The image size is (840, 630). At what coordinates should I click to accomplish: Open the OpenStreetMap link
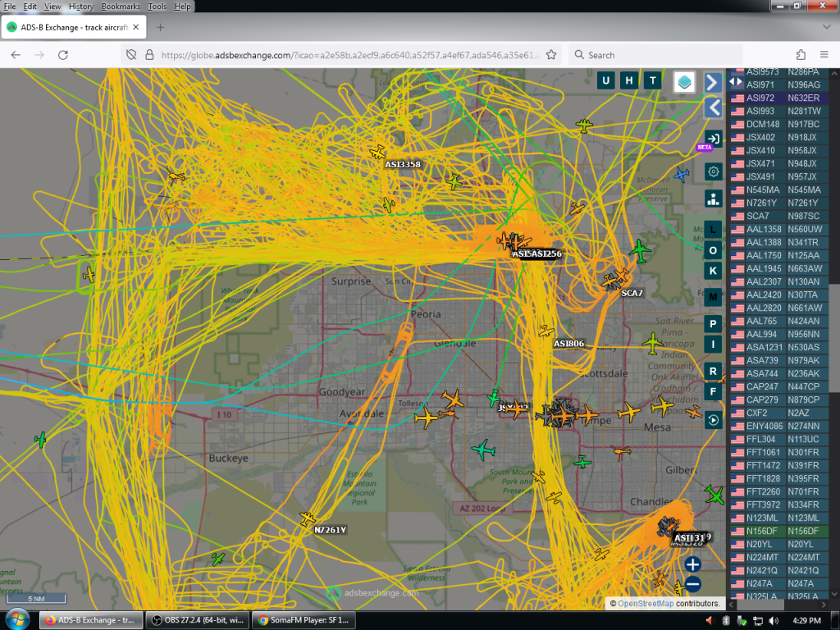[646, 604]
